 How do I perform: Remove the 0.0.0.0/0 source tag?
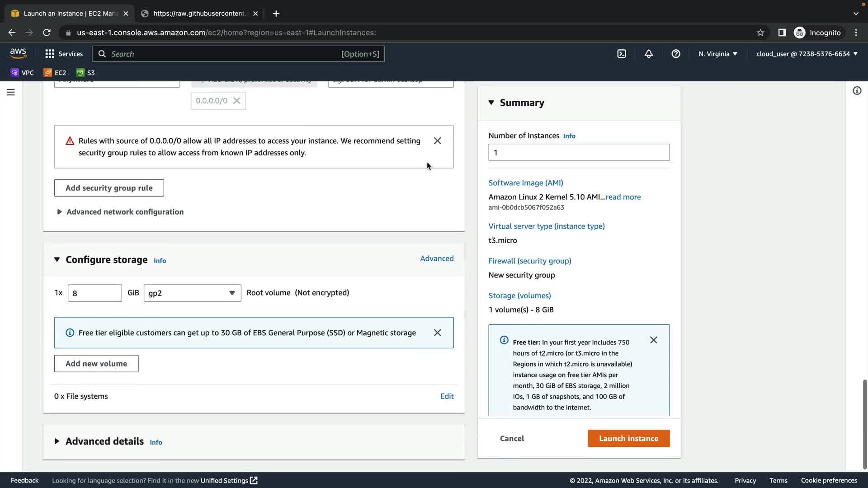point(236,101)
